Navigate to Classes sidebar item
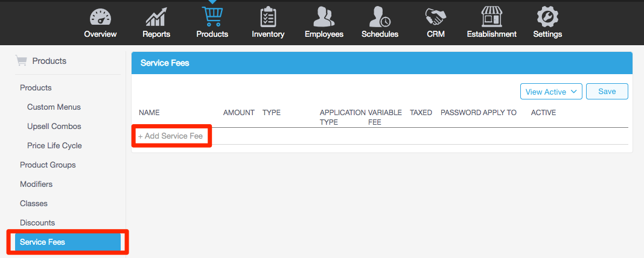 pos(34,203)
